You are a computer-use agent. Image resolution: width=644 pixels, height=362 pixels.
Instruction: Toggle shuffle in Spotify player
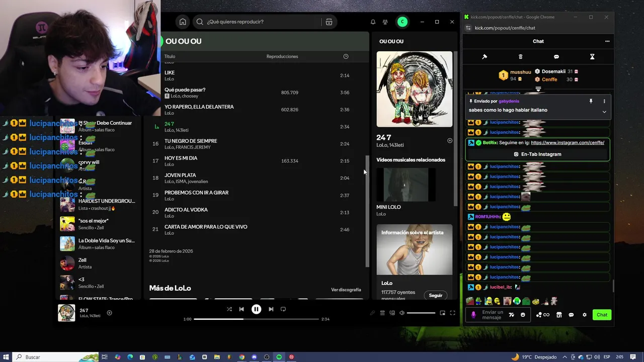(229, 309)
